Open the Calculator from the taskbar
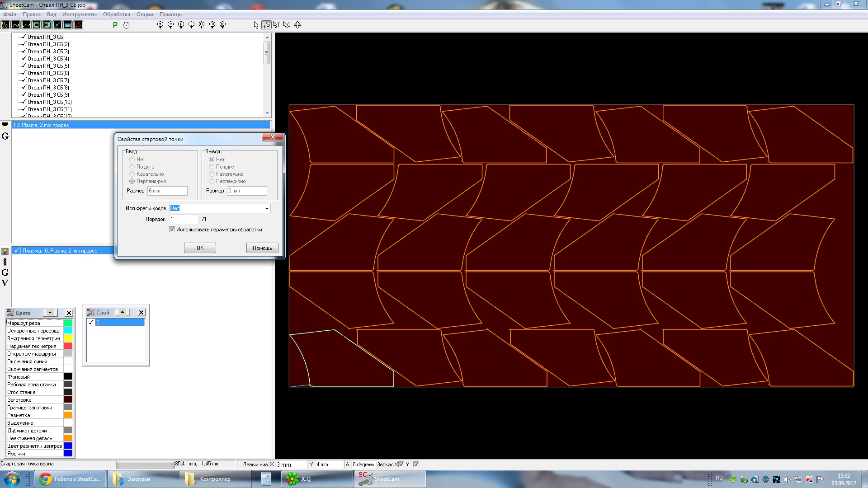The image size is (868, 488). pyautogui.click(x=266, y=479)
